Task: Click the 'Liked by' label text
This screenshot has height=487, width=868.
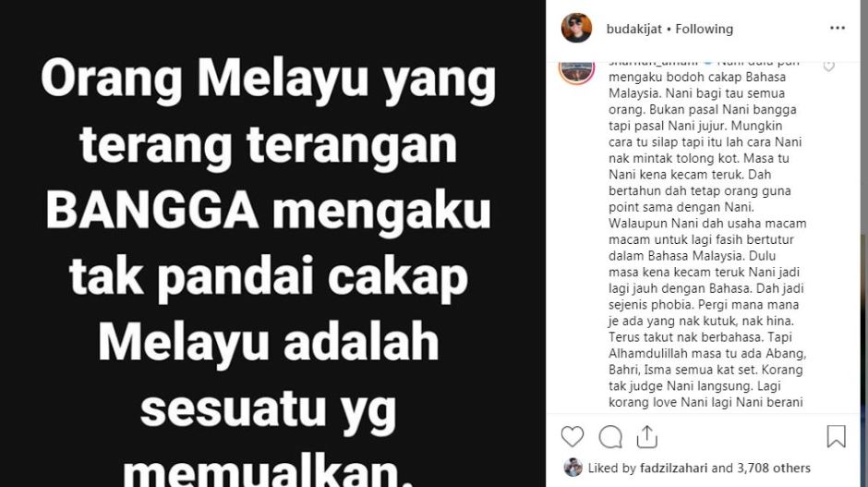Action: pos(611,469)
